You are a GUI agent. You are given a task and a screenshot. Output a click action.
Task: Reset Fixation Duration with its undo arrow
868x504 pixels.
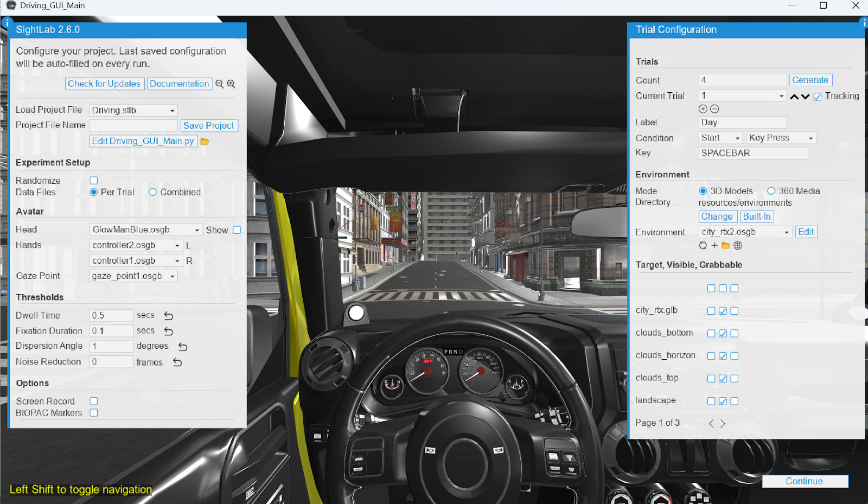[x=169, y=331]
